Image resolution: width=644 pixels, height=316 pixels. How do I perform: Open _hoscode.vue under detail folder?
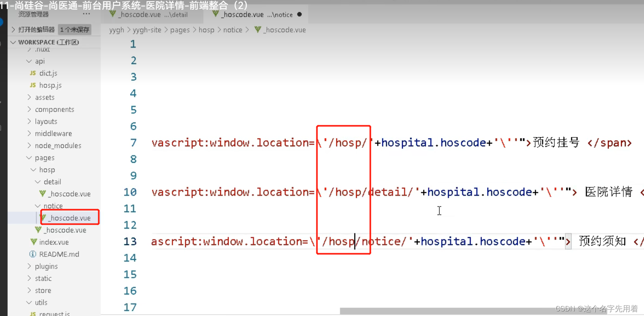(x=69, y=194)
